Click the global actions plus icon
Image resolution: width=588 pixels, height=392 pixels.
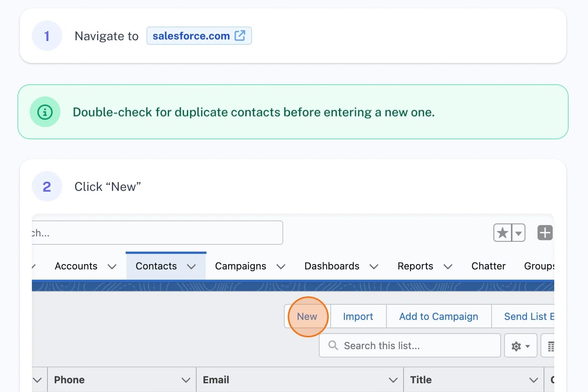coord(545,233)
